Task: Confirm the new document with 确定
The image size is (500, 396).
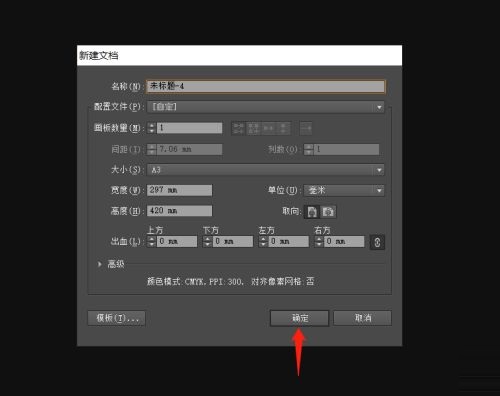Action: pyautogui.click(x=299, y=318)
